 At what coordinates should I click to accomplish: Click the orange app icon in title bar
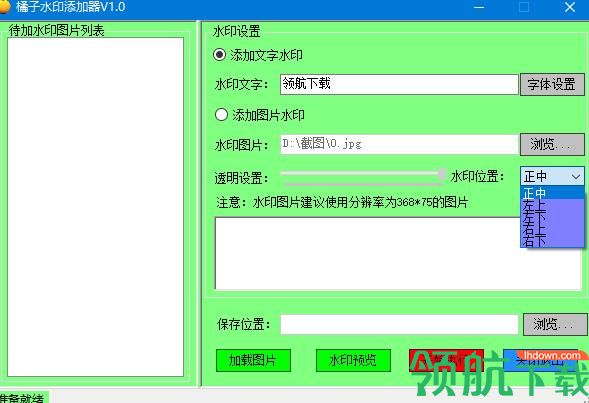tap(5, 7)
